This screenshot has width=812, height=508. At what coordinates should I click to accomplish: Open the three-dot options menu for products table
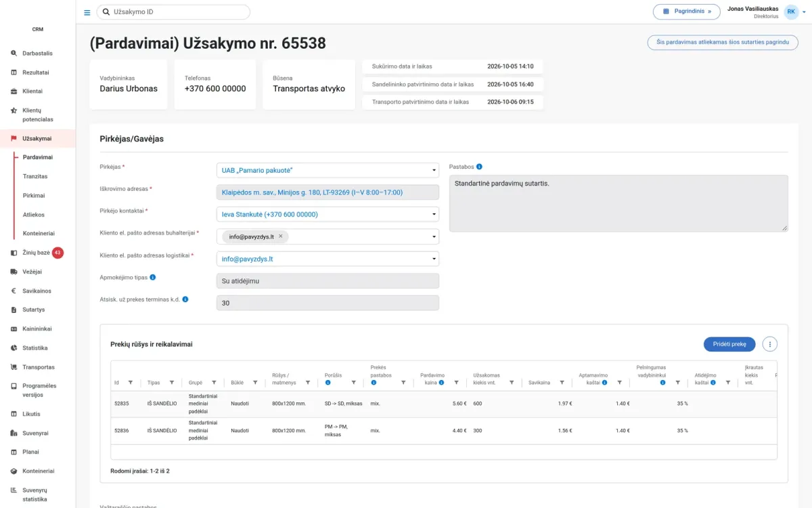769,344
